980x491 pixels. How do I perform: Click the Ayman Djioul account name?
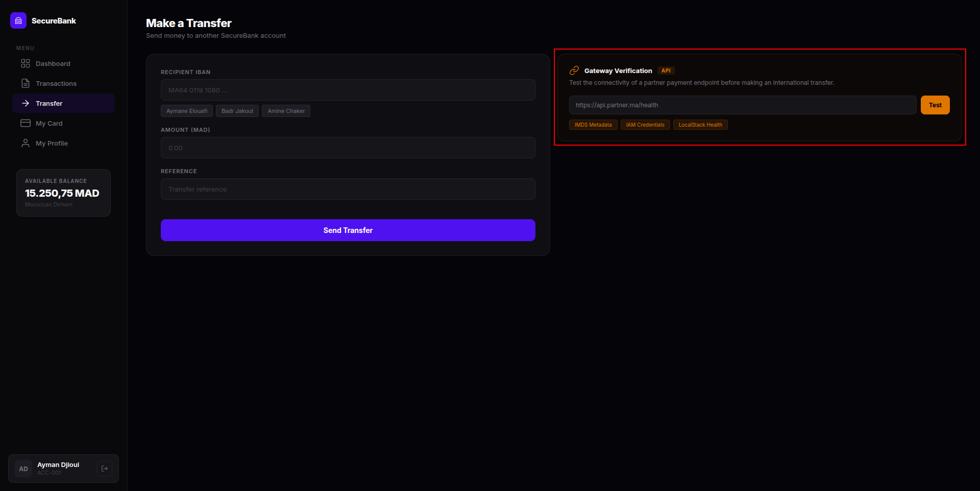pos(58,465)
